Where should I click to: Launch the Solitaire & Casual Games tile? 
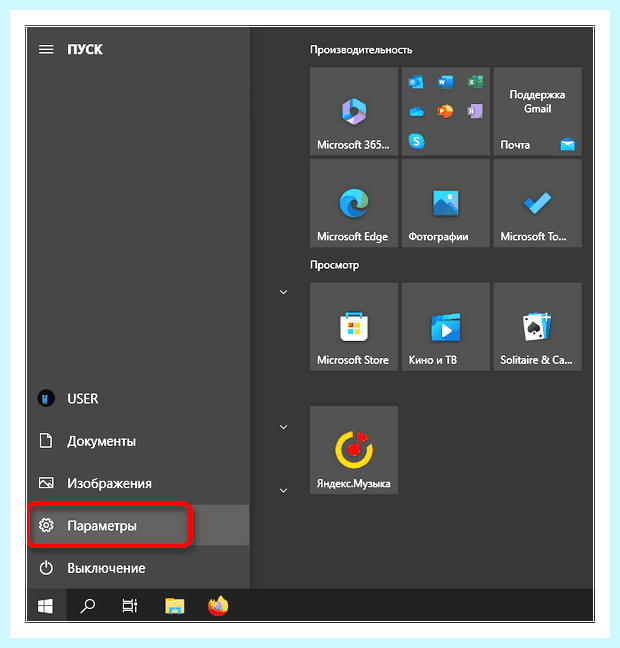(537, 326)
